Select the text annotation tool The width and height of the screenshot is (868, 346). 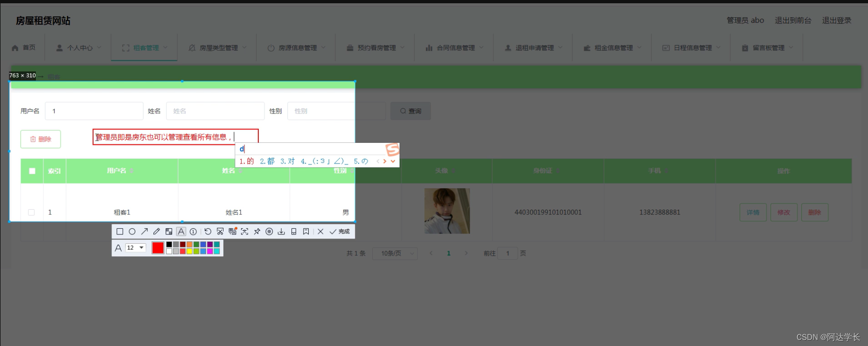[x=181, y=232]
